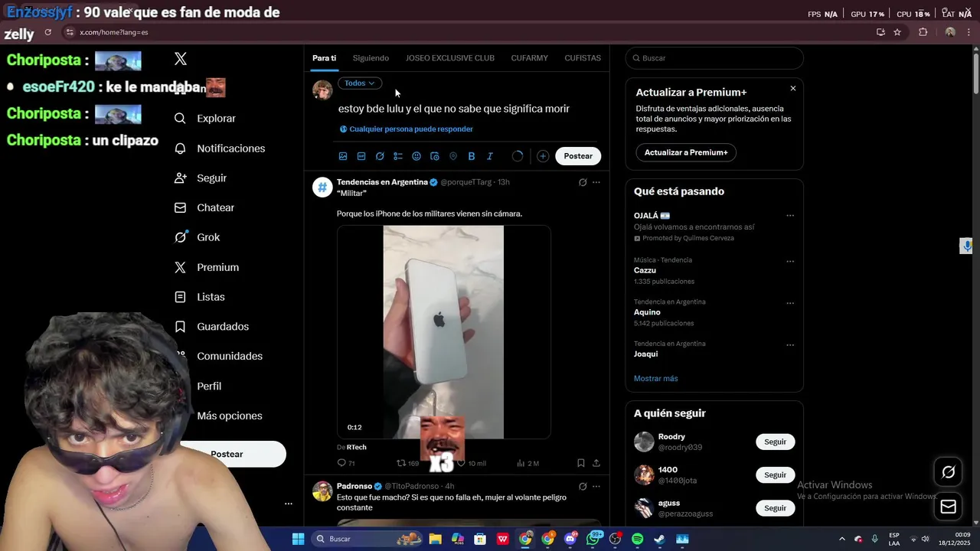Dismiss the Premium+ promo card

coord(792,89)
